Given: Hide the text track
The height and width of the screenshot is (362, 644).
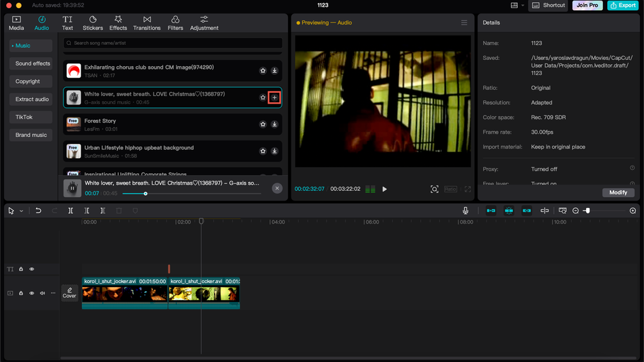Looking at the screenshot, I should [x=31, y=269].
